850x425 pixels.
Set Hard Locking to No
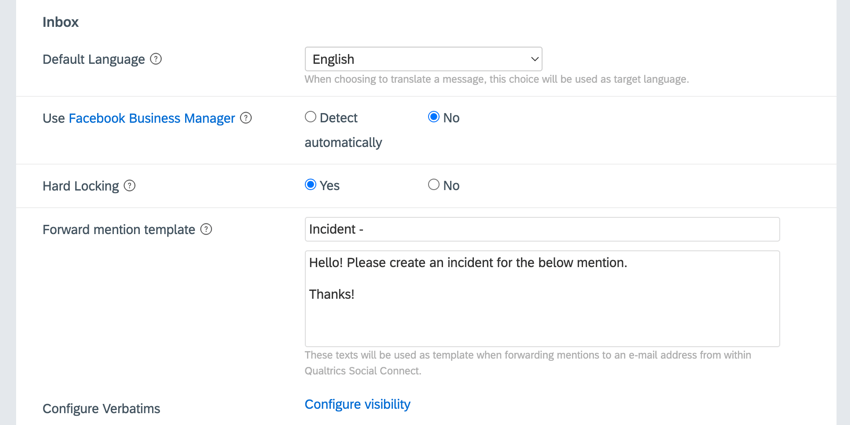coord(434,185)
